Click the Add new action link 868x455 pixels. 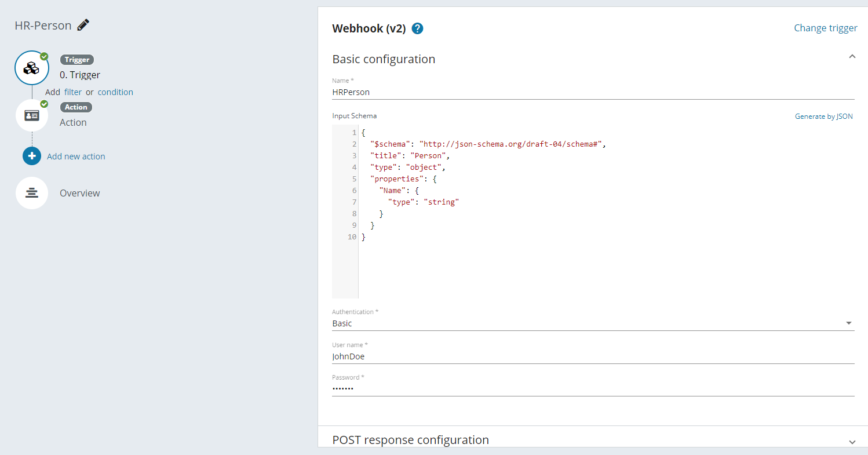pos(76,156)
